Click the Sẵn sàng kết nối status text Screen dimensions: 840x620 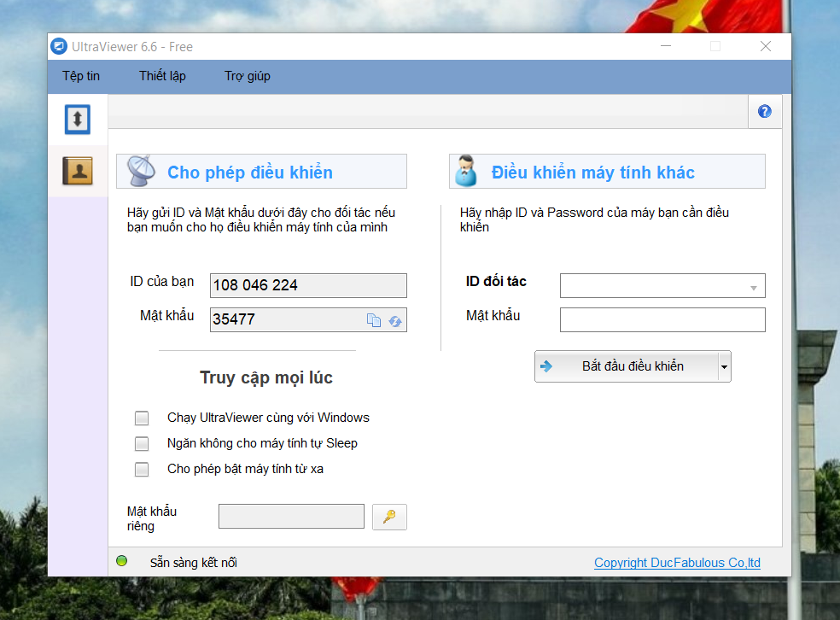(194, 563)
